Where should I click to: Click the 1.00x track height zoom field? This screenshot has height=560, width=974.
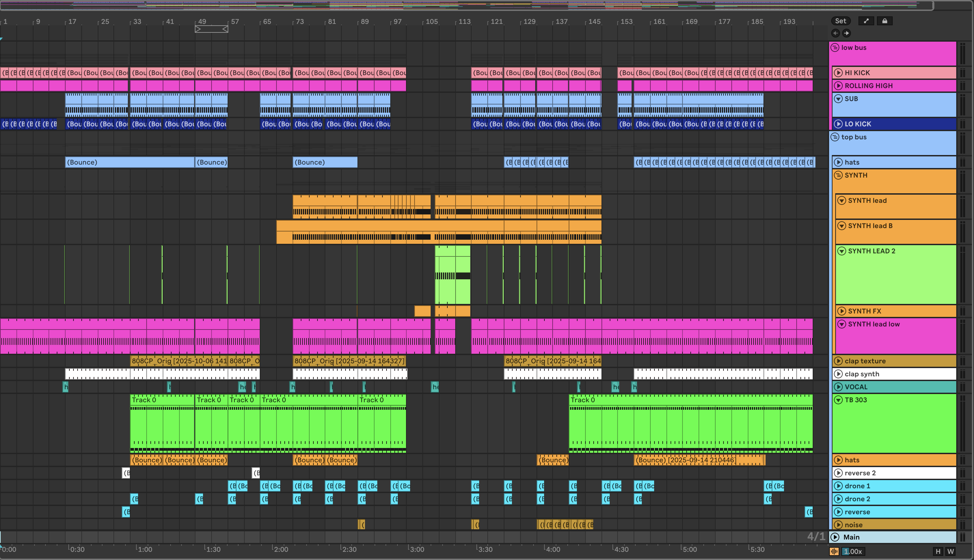(x=853, y=551)
